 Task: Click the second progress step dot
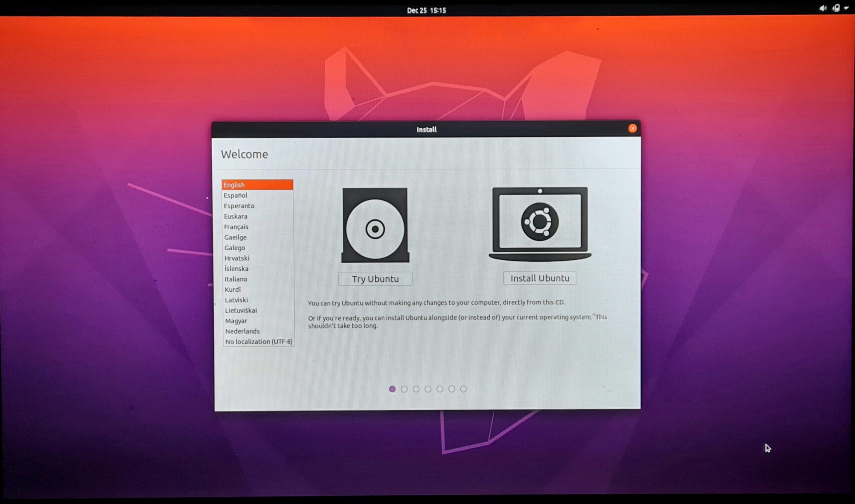point(404,389)
